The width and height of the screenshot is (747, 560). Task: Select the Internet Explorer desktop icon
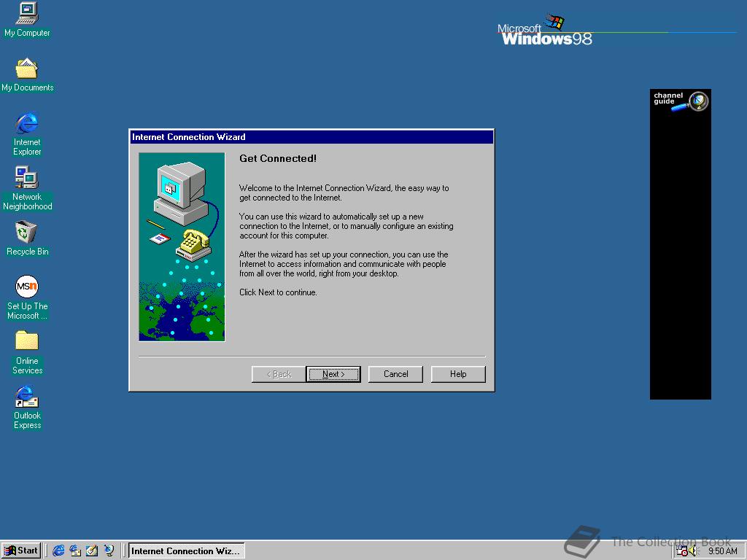[27, 134]
